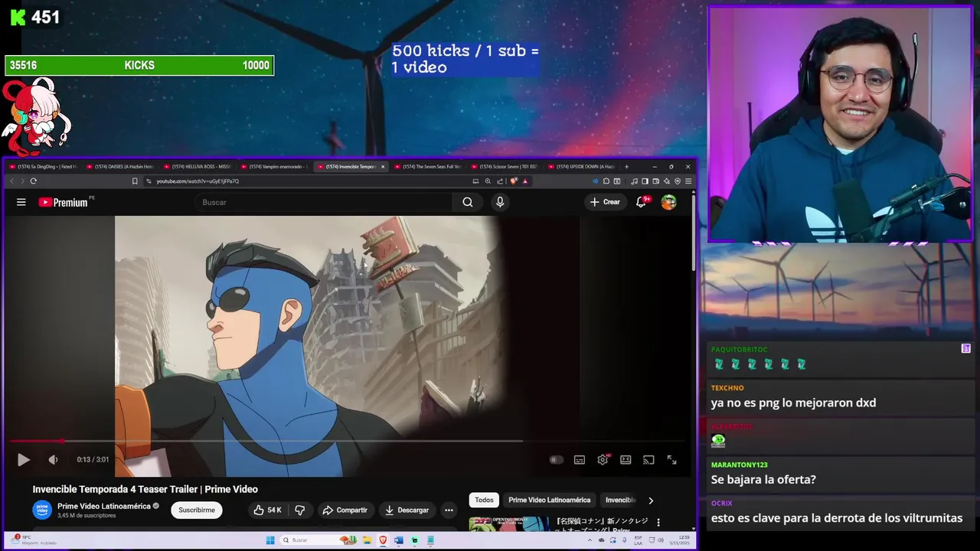The image size is (980, 551).
Task: Go to the YouTube Premium home logo
Action: click(x=64, y=202)
